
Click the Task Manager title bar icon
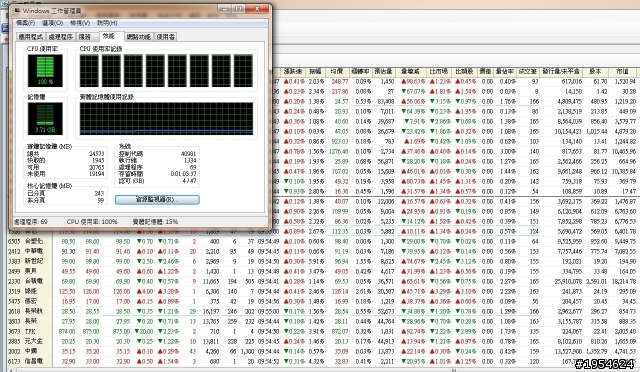[17, 10]
